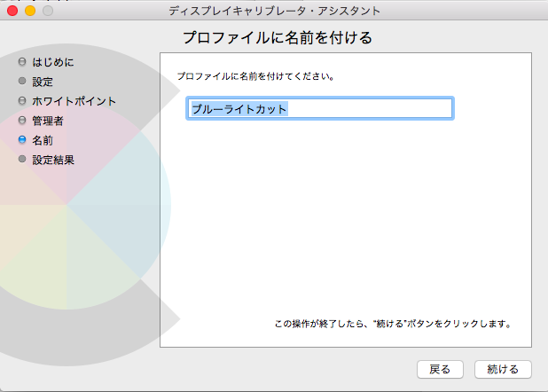This screenshot has height=392, width=548.
Task: Click instruction text プロファイルに名前を付けてください。
Action: coord(256,76)
